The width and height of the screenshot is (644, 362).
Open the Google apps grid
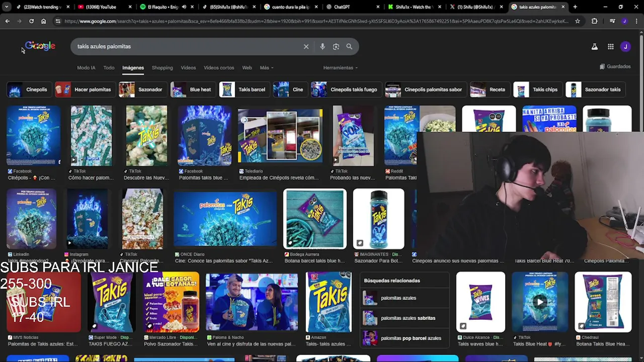610,46
